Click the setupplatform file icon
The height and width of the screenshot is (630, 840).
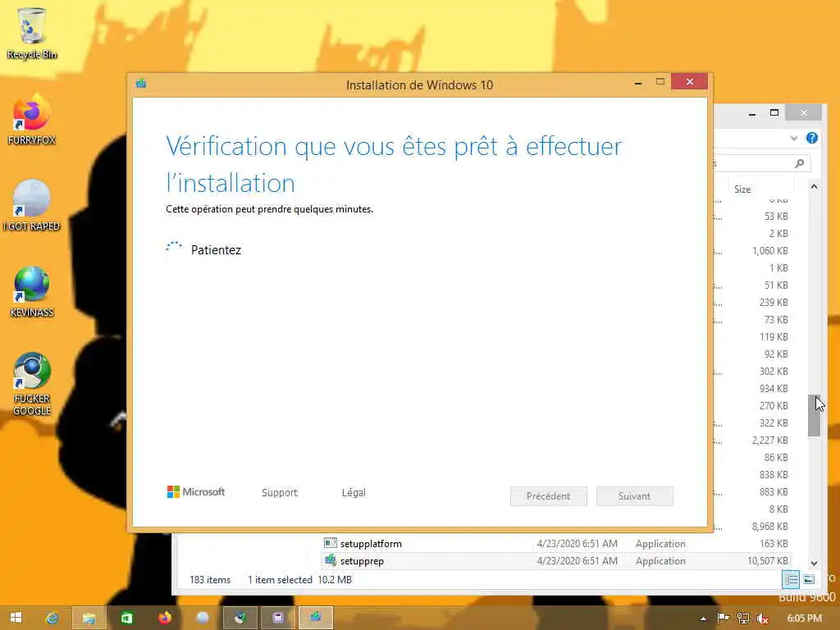point(330,543)
